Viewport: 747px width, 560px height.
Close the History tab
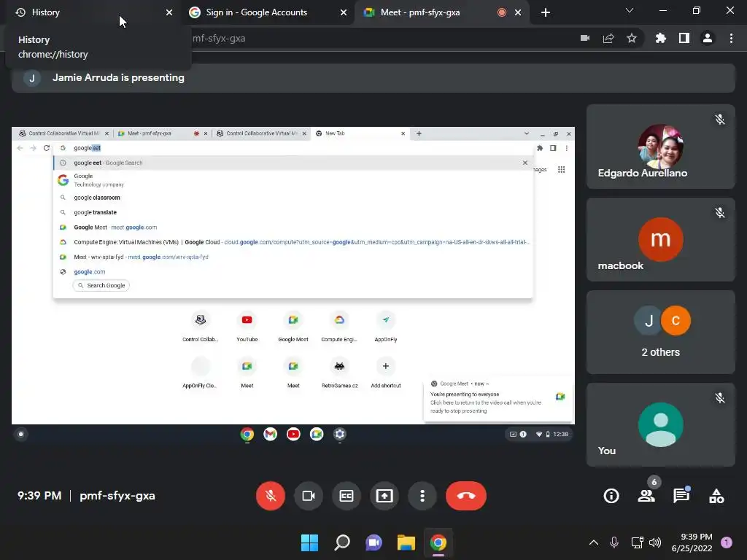[x=169, y=12]
